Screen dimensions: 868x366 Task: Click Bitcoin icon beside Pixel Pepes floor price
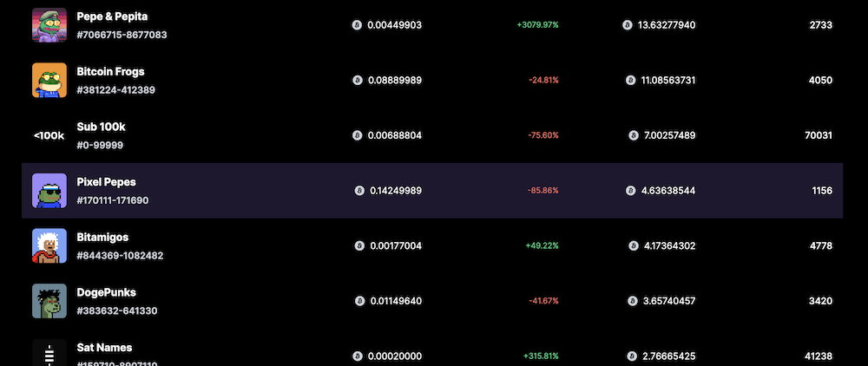tap(359, 191)
